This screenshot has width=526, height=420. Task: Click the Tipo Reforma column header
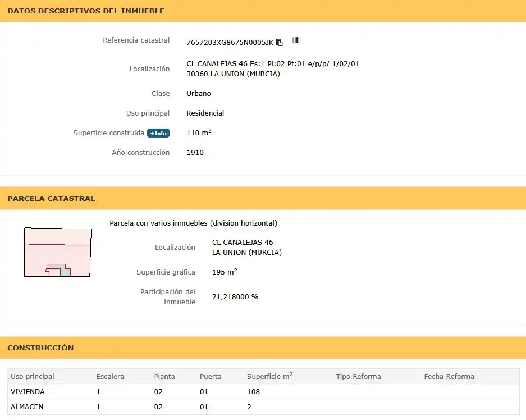358,376
